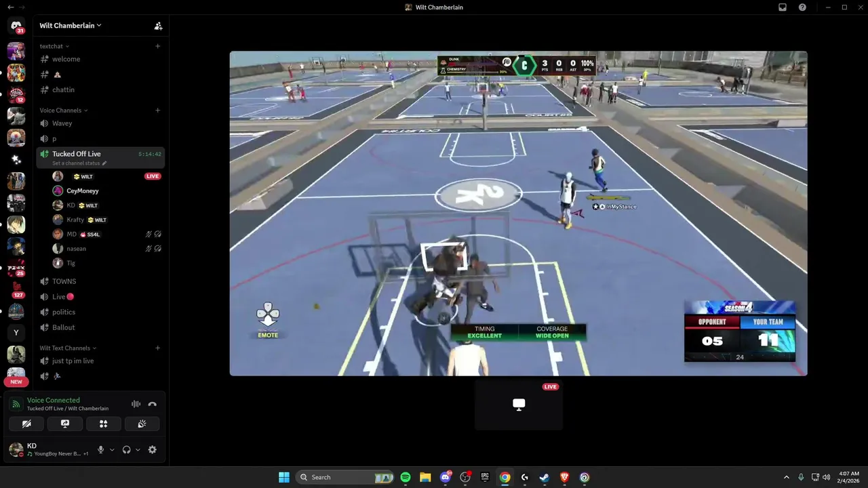Add a channel to Voice Channels category
Viewport: 868px width, 488px height.
[157, 110]
